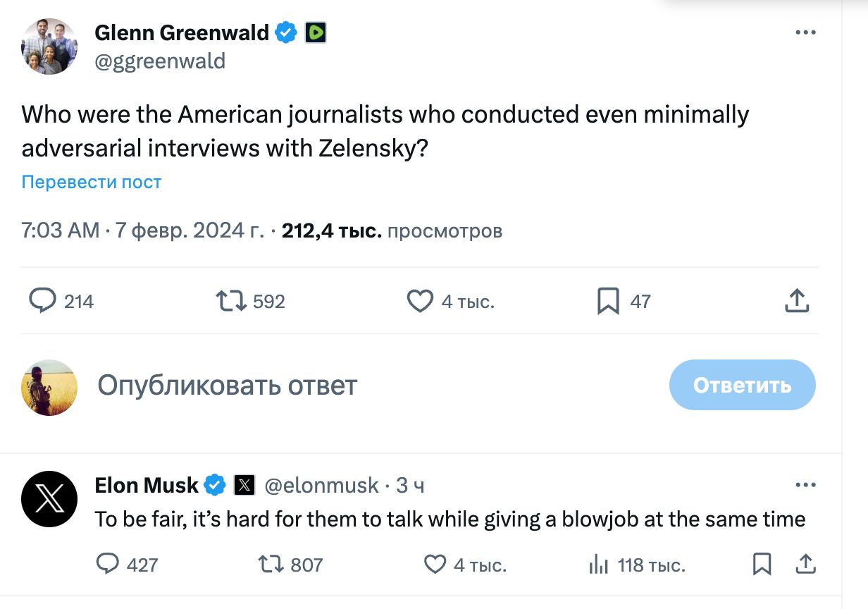Open Glenn Greenwald's profile picture
868x609 pixels.
[49, 47]
